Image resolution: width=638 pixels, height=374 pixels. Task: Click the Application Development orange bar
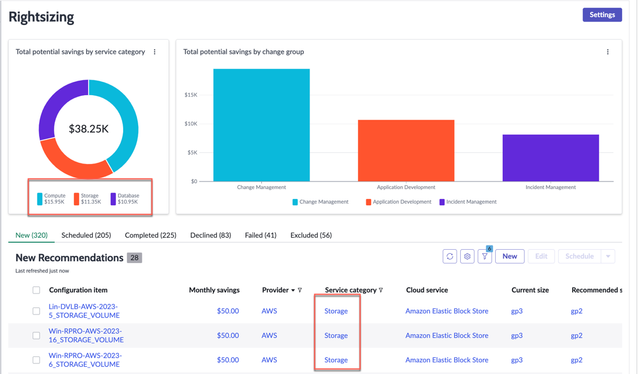406,151
